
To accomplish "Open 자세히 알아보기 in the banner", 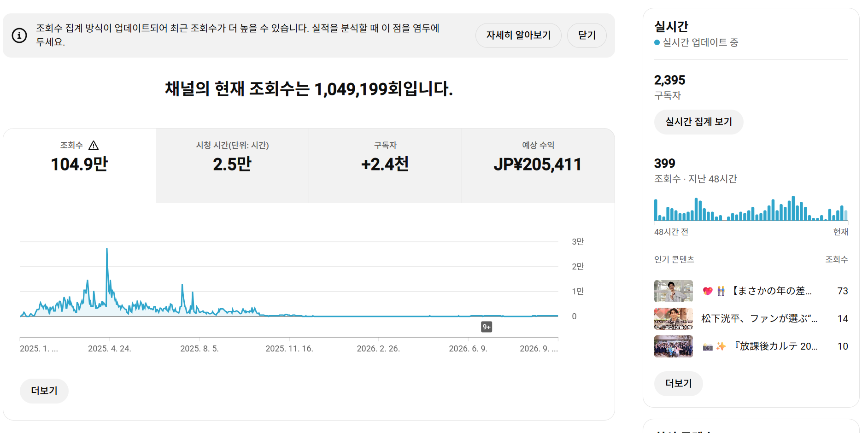I will point(518,35).
